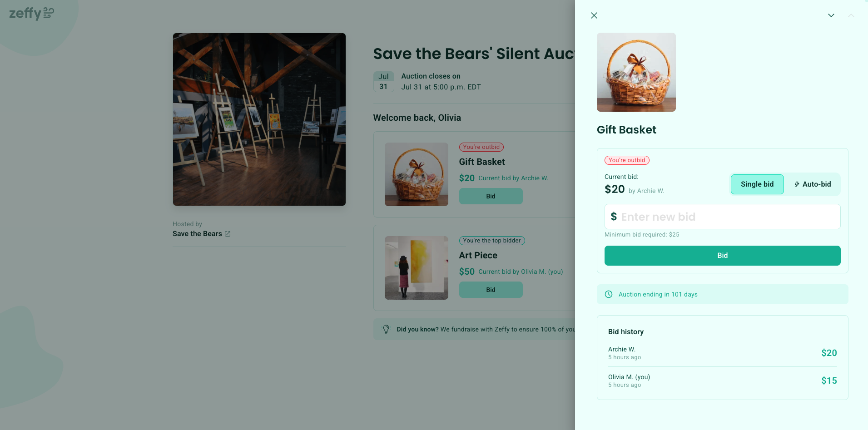Click the lightning icon on Auto-bid
Screen dimensions: 868x430
pyautogui.click(x=797, y=184)
